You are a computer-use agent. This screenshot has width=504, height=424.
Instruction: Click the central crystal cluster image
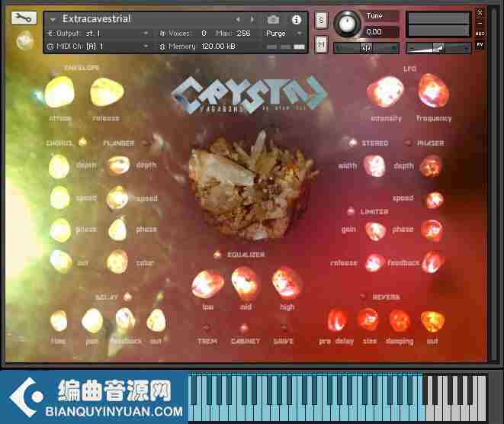252,186
